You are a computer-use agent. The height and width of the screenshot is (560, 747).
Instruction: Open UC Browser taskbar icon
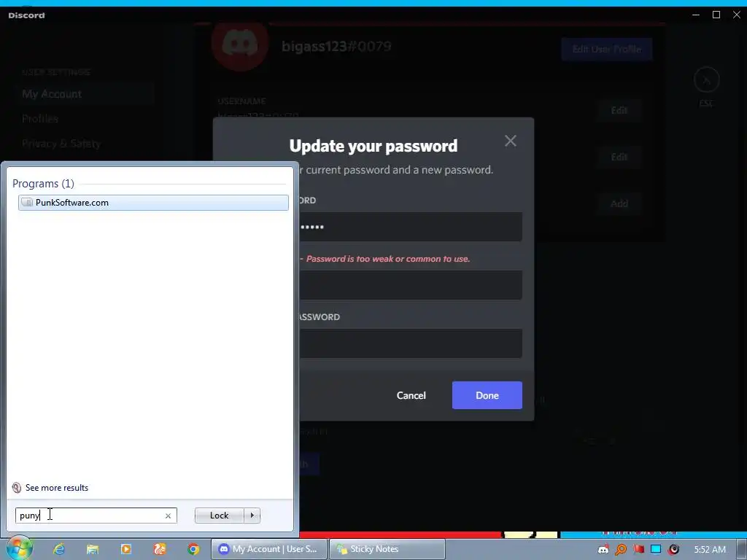coord(160,549)
